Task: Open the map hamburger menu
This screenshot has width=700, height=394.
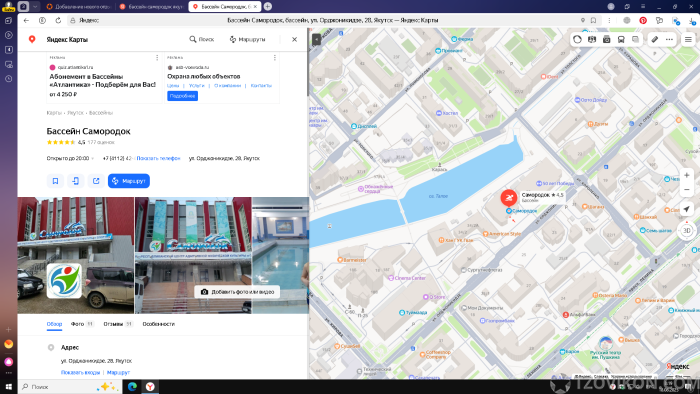Action: 688,39
